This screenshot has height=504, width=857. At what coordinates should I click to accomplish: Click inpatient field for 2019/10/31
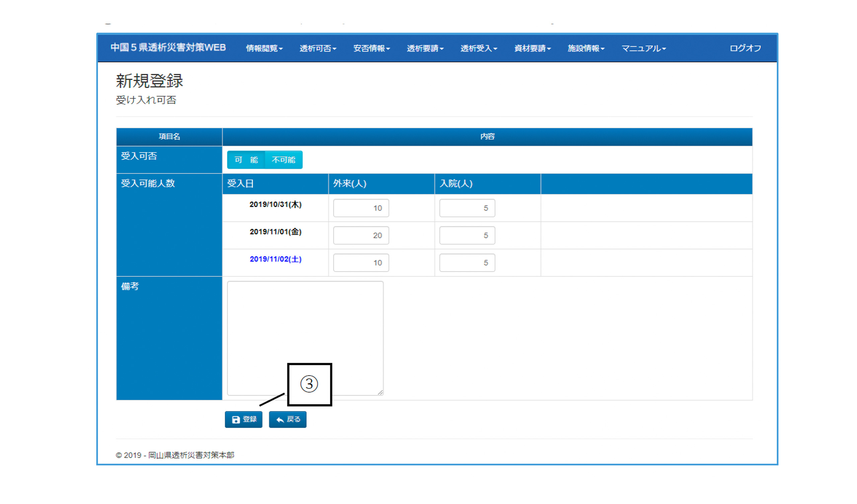[x=467, y=208]
